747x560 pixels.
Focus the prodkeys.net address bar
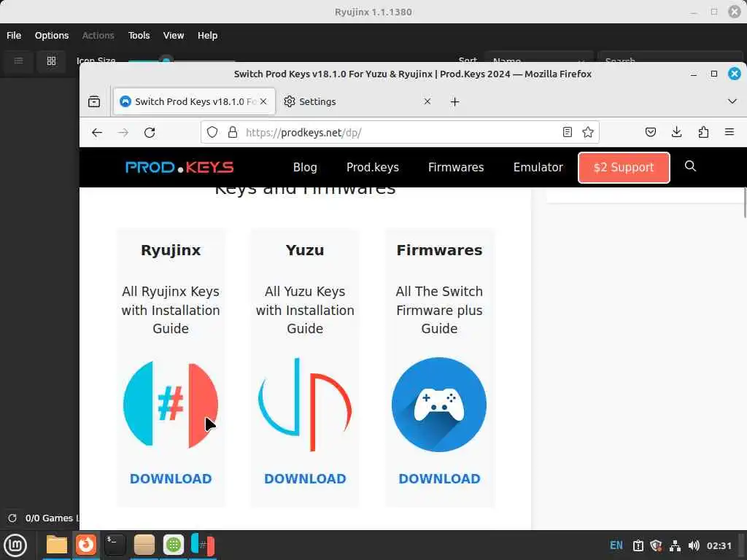click(x=400, y=133)
